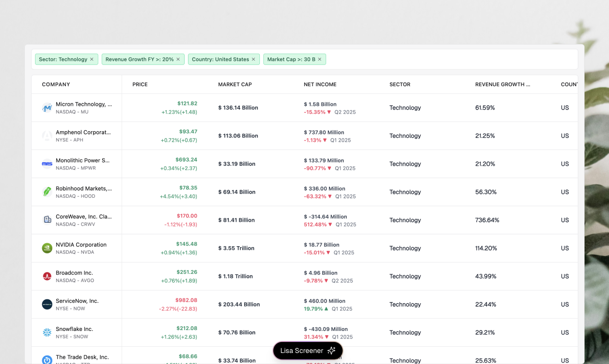The width and height of the screenshot is (609, 364).
Task: Click the Broadcom red logo
Action: [x=47, y=276]
